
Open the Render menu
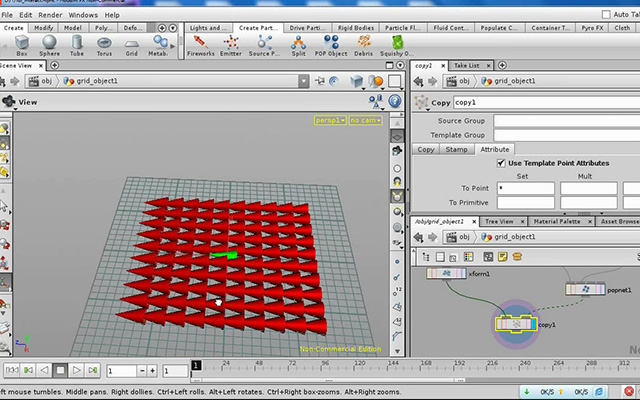50,15
